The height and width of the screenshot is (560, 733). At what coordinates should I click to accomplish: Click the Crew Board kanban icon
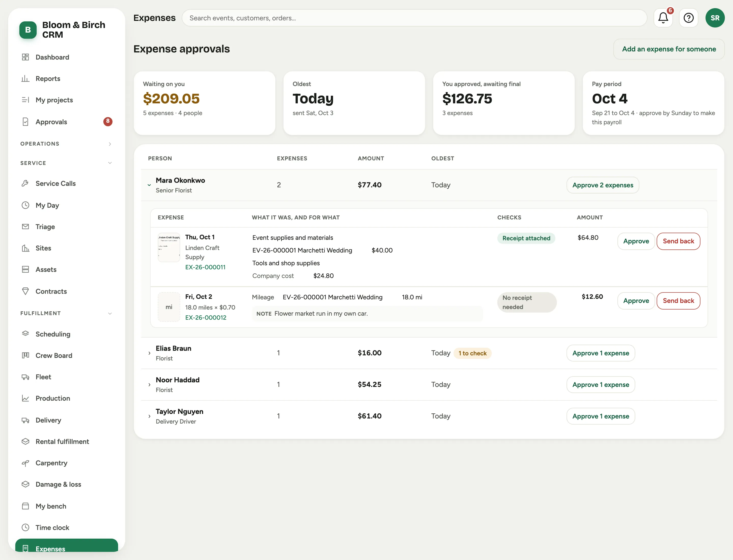[25, 355]
